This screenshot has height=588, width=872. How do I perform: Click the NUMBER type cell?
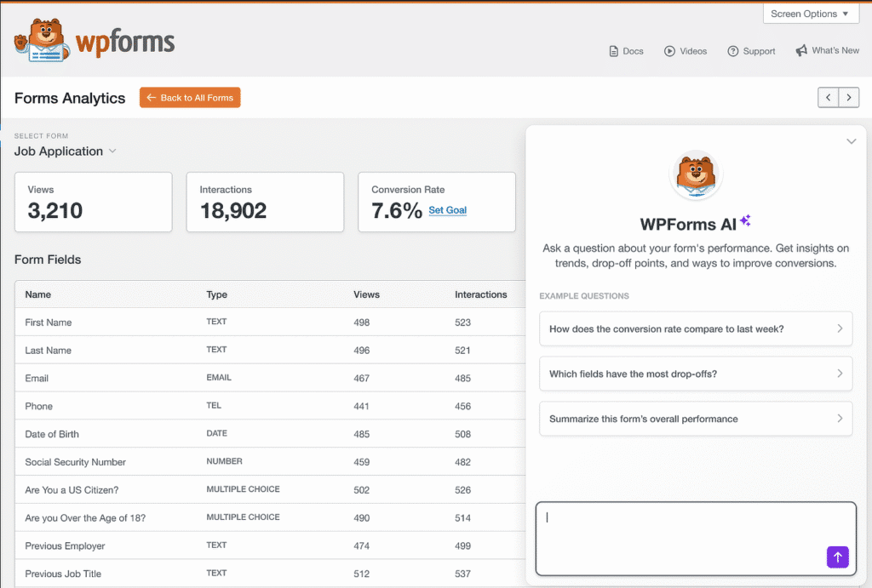pyautogui.click(x=225, y=461)
